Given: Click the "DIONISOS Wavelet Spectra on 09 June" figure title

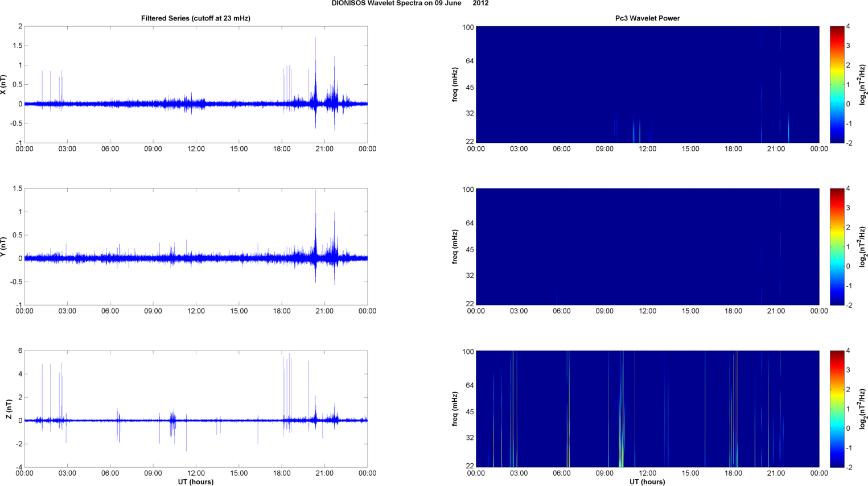Looking at the screenshot, I should pos(396,3).
